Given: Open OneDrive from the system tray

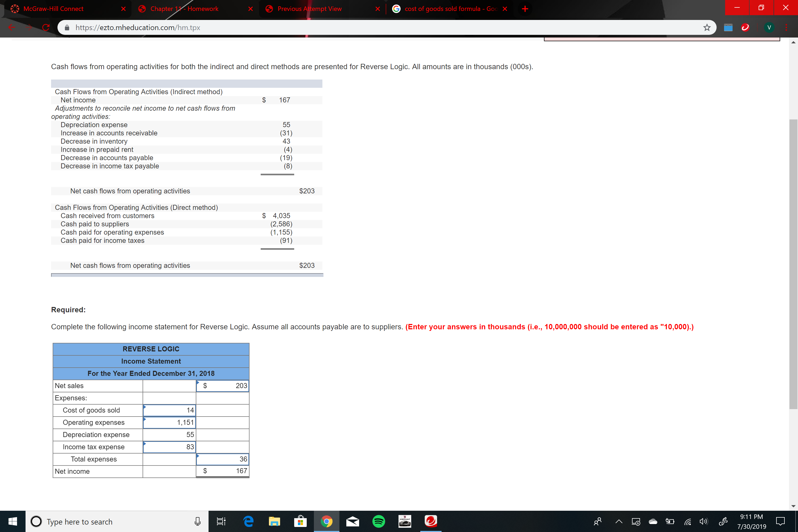Looking at the screenshot, I should [x=652, y=521].
